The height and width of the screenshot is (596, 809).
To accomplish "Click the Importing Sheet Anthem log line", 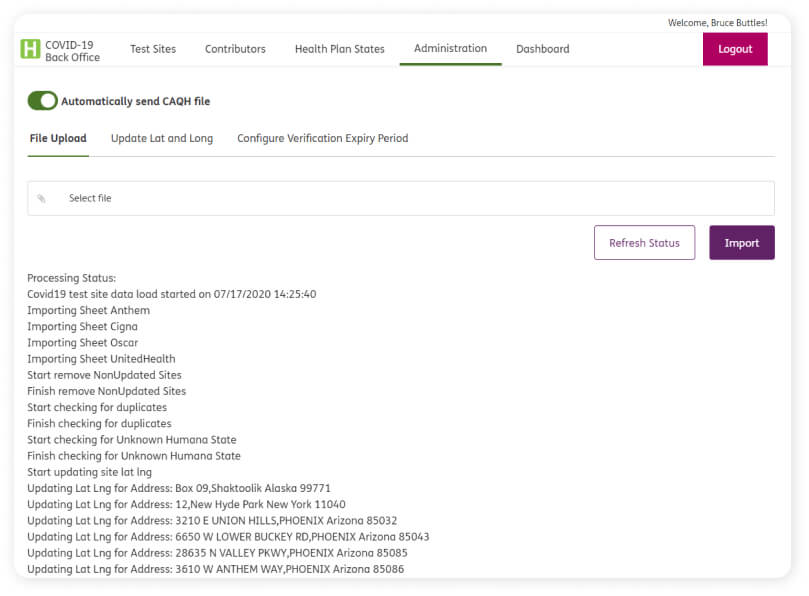I will pyautogui.click(x=88, y=311).
